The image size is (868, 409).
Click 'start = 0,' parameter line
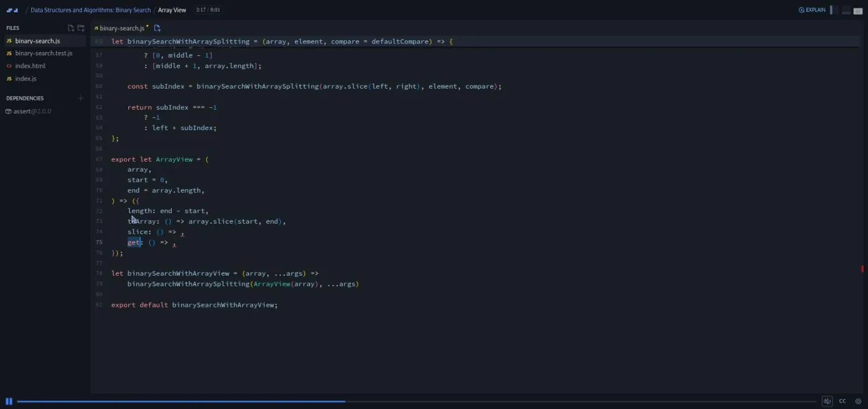click(148, 180)
